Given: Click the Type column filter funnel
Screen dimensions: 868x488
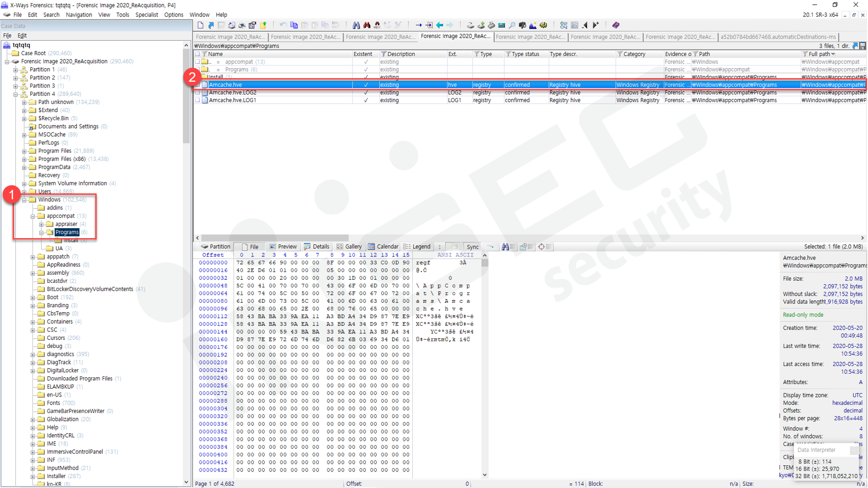Looking at the screenshot, I should click(x=476, y=54).
